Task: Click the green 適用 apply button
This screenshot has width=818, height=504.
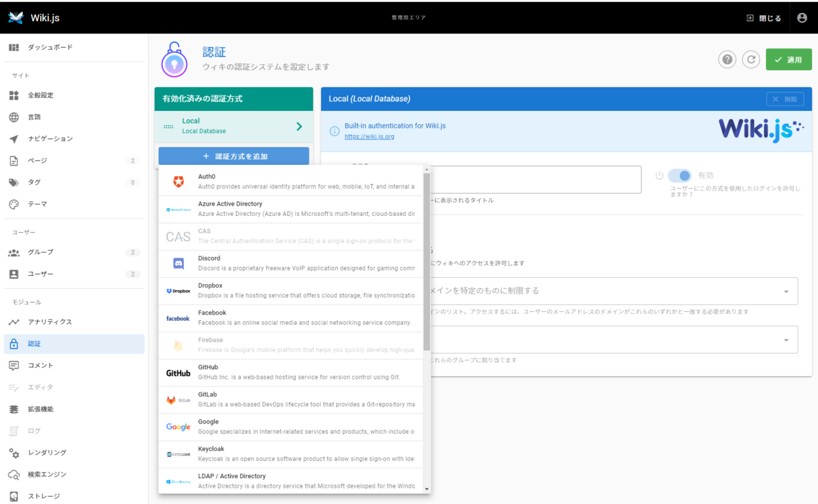Action: pyautogui.click(x=789, y=60)
